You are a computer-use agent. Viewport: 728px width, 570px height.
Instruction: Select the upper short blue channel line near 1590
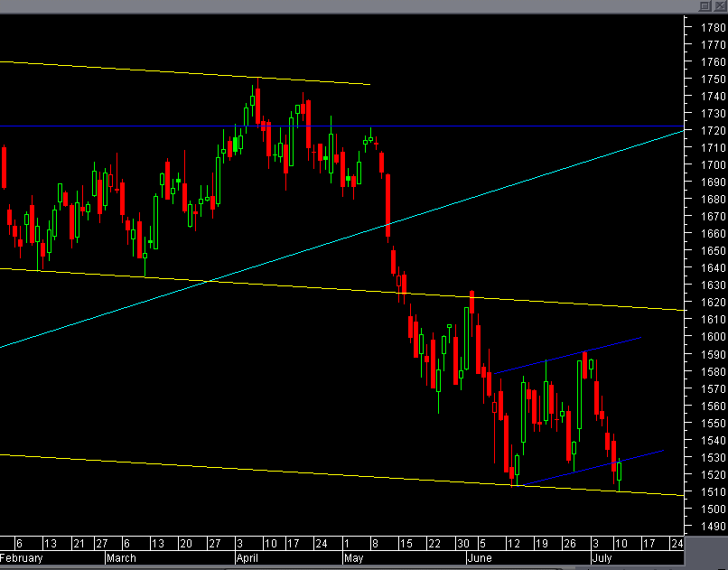click(x=567, y=356)
